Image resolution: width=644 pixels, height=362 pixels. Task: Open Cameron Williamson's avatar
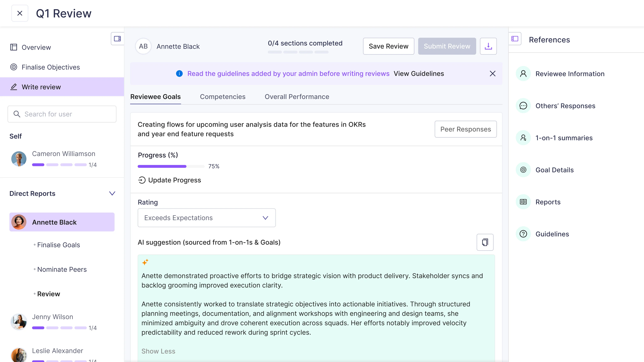pos(19,159)
